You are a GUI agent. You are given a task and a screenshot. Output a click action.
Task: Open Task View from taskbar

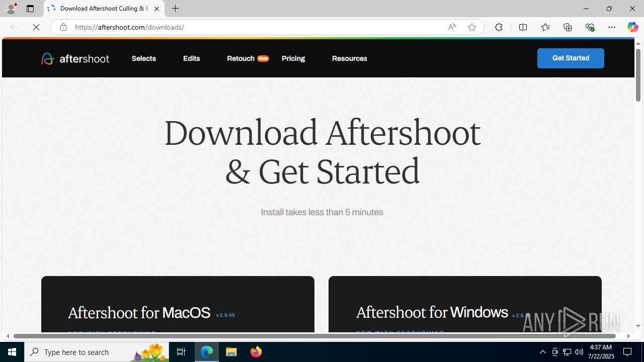tap(181, 352)
